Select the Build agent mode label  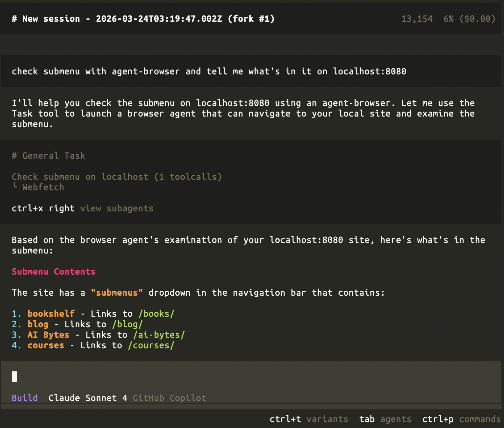pyautogui.click(x=25, y=398)
